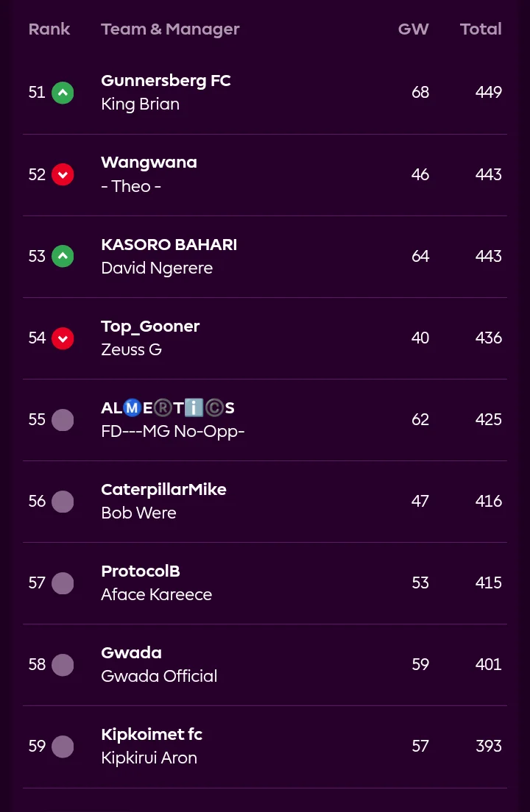Click red down arrow beside rank 52
Image resolution: width=530 pixels, height=812 pixels.
[x=63, y=174]
